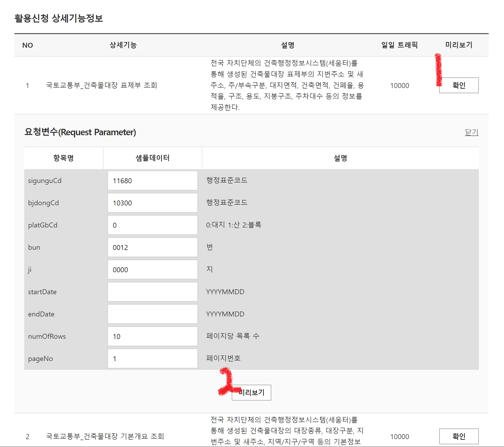Click the 항목명 column header
The height and width of the screenshot is (447, 504).
coord(63,158)
